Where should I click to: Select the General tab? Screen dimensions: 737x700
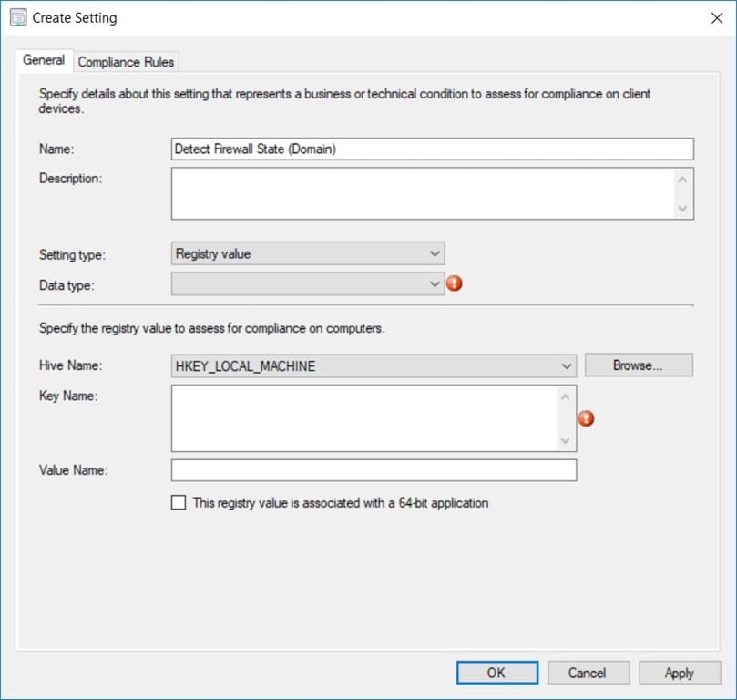(x=44, y=60)
